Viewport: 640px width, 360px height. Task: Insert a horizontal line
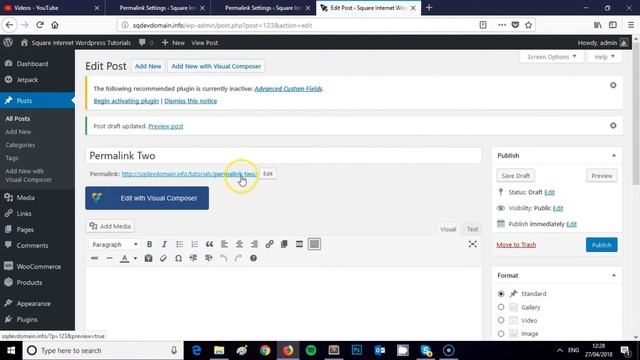pos(109,258)
